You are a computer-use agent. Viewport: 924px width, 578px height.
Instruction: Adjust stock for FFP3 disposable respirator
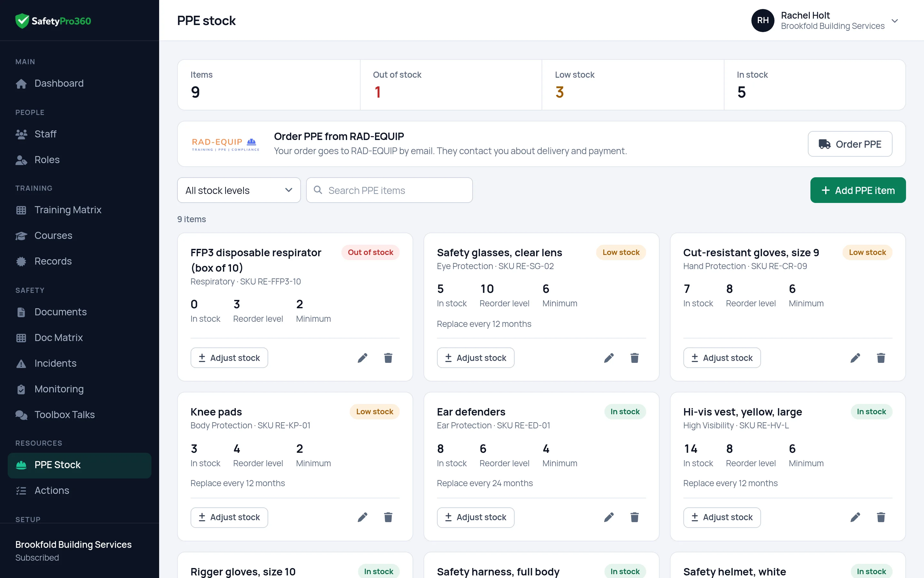(229, 358)
